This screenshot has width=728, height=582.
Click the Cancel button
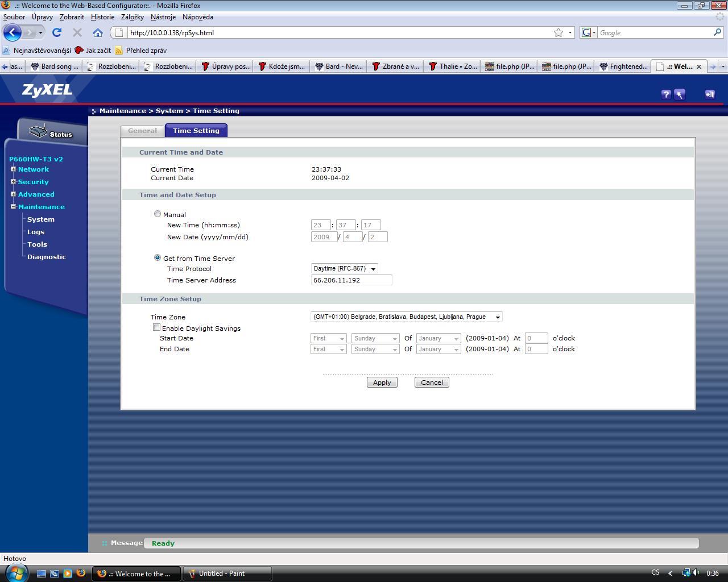click(432, 383)
